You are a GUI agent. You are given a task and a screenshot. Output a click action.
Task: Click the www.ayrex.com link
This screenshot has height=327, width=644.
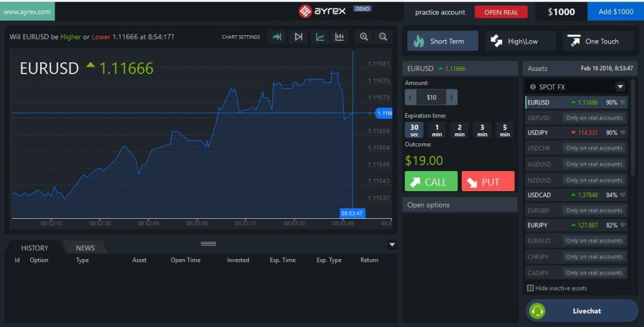click(27, 11)
